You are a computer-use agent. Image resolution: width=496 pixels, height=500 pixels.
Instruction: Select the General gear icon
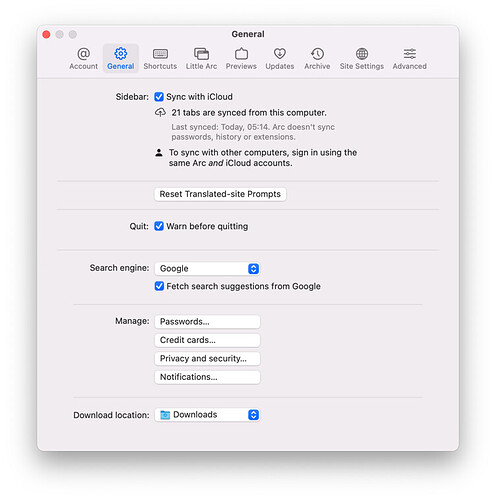[121, 54]
